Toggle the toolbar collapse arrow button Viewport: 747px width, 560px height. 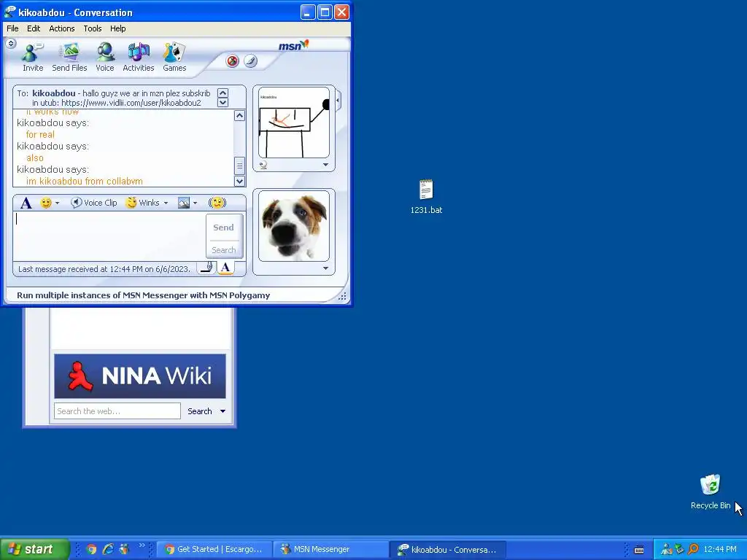click(11, 44)
